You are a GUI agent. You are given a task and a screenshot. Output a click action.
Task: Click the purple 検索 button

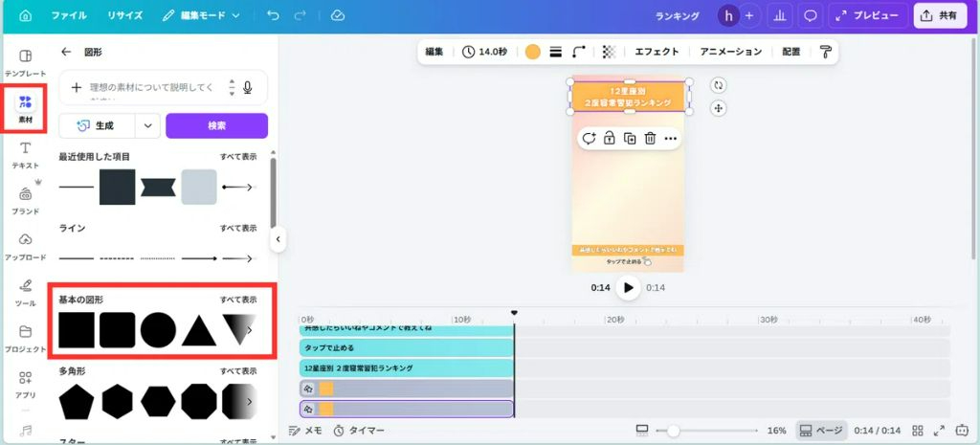click(x=216, y=125)
